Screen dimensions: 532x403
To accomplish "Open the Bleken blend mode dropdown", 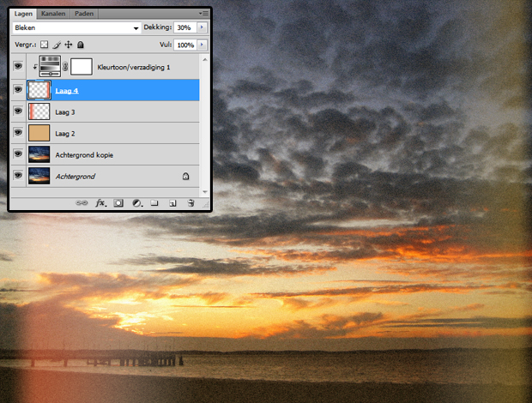I will coord(76,27).
